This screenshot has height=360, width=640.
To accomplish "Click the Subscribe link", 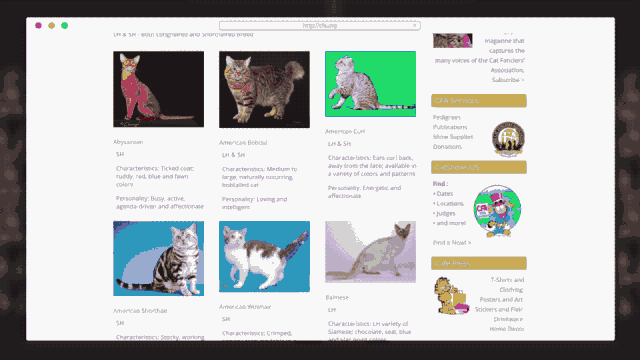I will [508, 80].
